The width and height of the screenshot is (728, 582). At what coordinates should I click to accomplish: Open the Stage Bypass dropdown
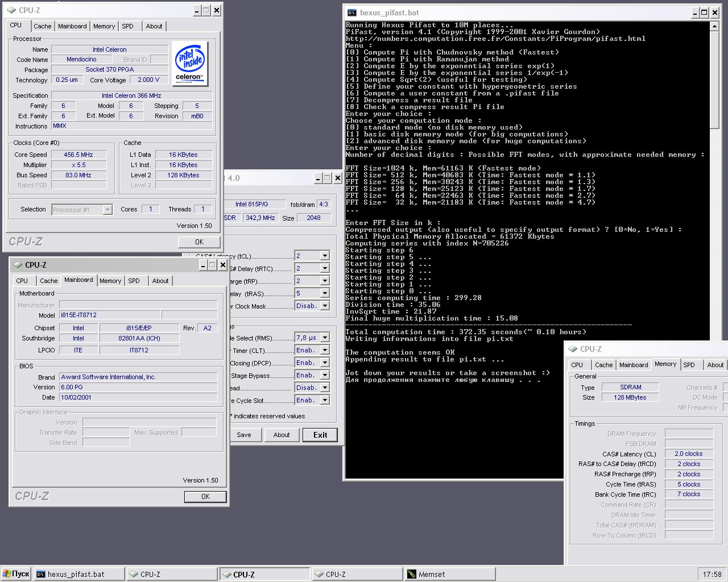[325, 375]
